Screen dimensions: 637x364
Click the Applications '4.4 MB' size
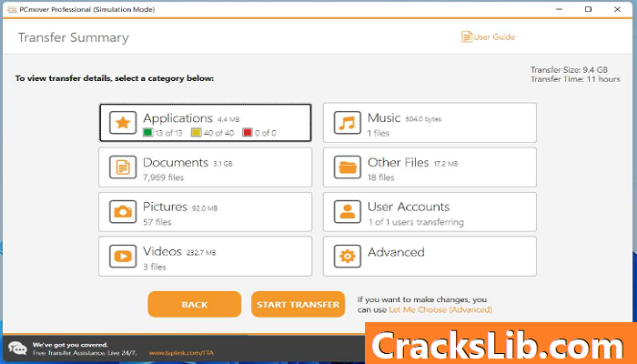[x=228, y=119]
